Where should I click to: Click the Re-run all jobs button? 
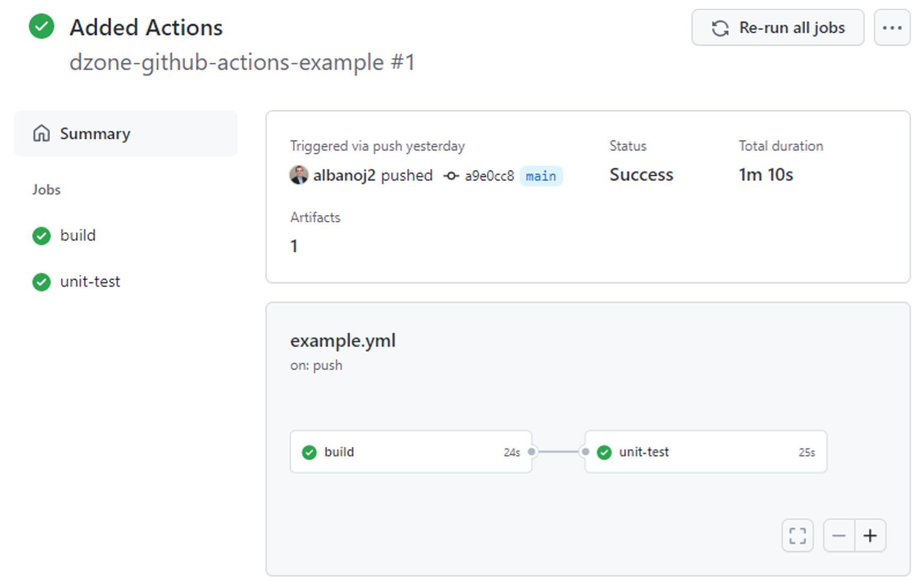(778, 28)
